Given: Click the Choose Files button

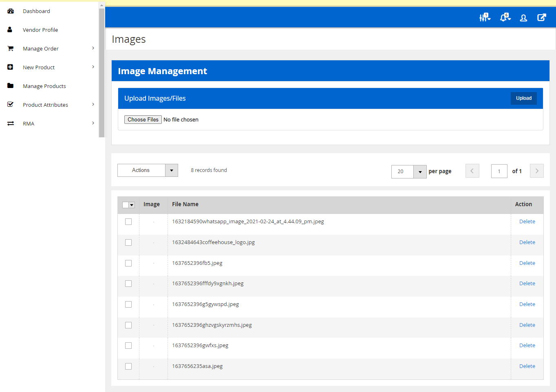Looking at the screenshot, I should tap(143, 119).
